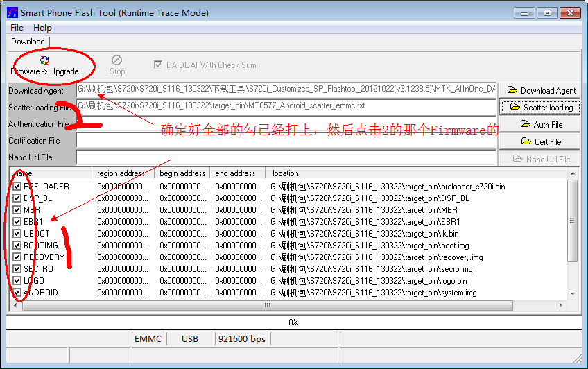
Task: Click the Stop icon
Action: click(x=116, y=60)
